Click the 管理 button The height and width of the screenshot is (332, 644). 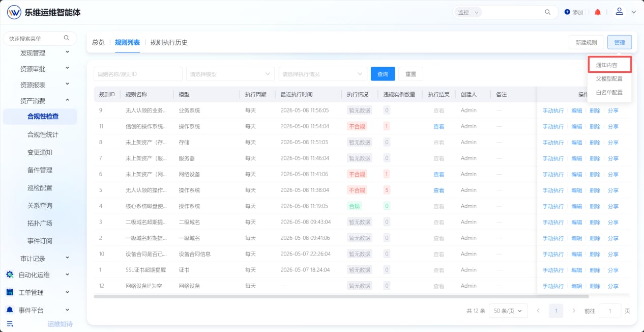pos(619,42)
